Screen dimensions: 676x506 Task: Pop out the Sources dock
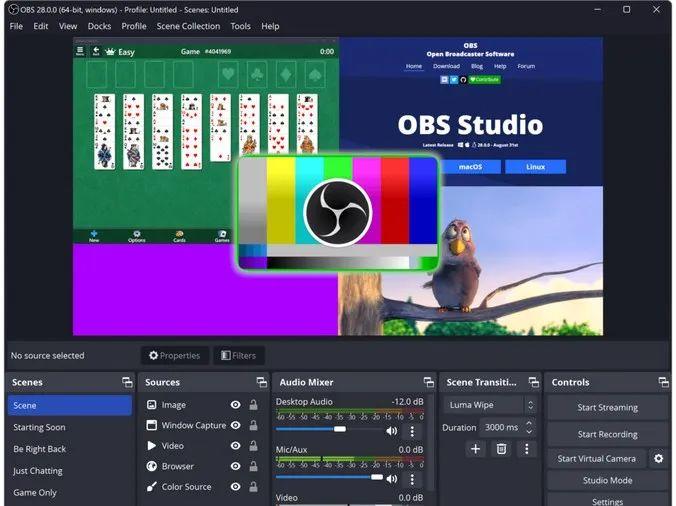pos(262,382)
